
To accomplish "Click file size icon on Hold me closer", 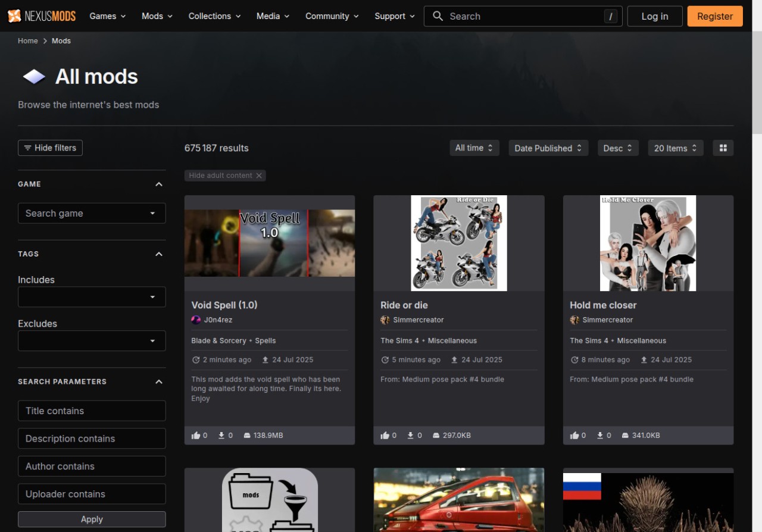I will click(x=625, y=436).
